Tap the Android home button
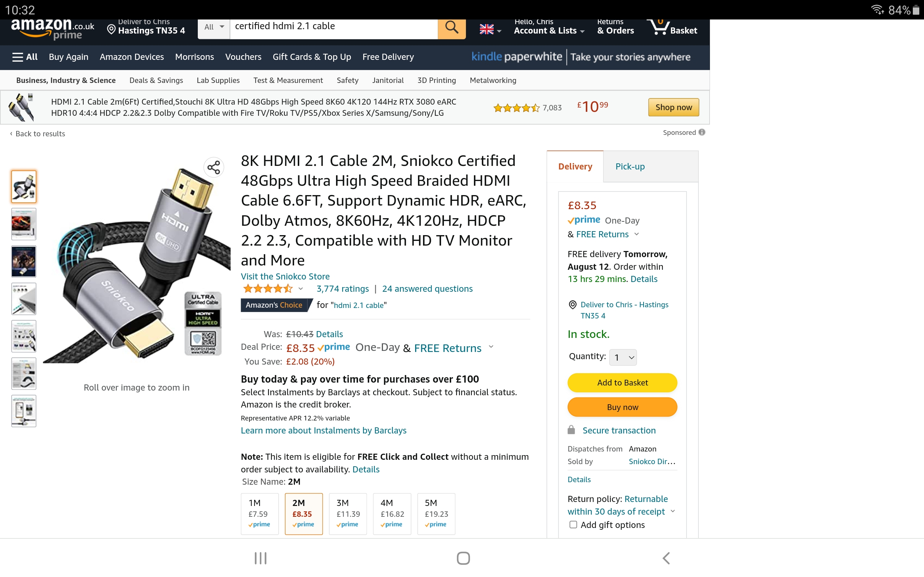The width and height of the screenshot is (924, 577). click(x=463, y=558)
